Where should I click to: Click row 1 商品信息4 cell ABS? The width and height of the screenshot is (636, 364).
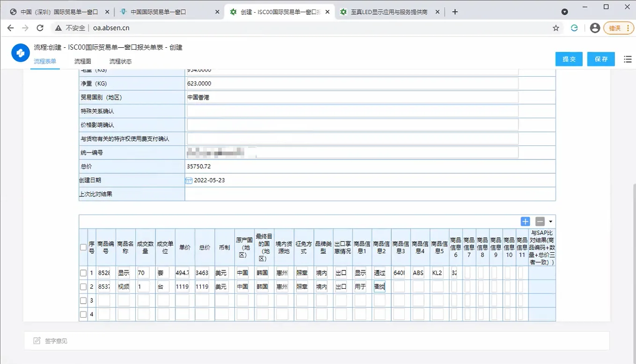(x=418, y=273)
